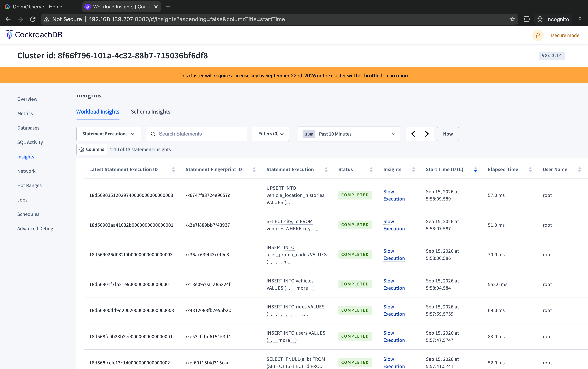Sort by Latest Statement Execution ID arrows
Screen dimensions: 588x369
(173, 170)
